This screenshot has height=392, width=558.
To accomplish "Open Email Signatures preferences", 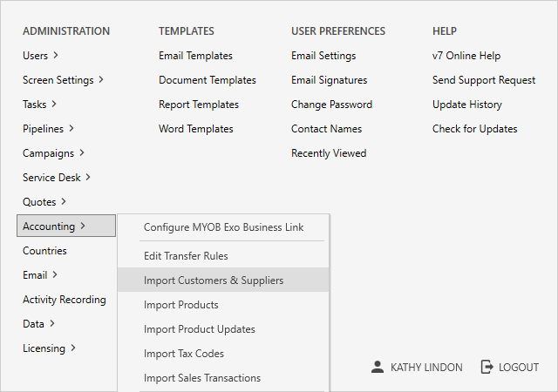I will click(x=329, y=80).
